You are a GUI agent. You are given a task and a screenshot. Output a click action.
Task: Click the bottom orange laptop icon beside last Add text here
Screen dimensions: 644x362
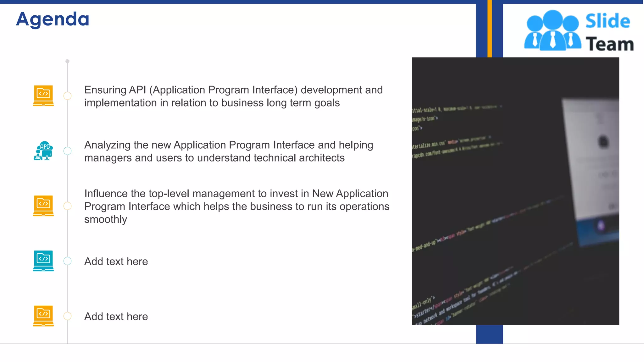tap(43, 316)
